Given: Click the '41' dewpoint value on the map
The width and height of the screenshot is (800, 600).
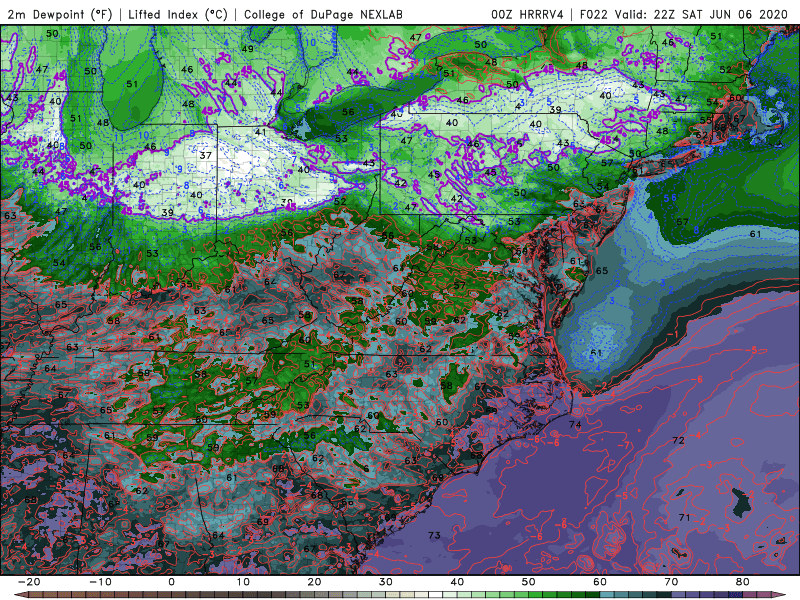Looking at the screenshot, I should [x=261, y=132].
